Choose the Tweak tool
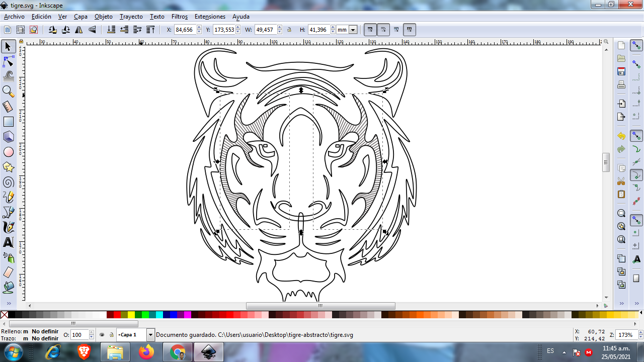Screen dimensions: 644x362 (8, 76)
